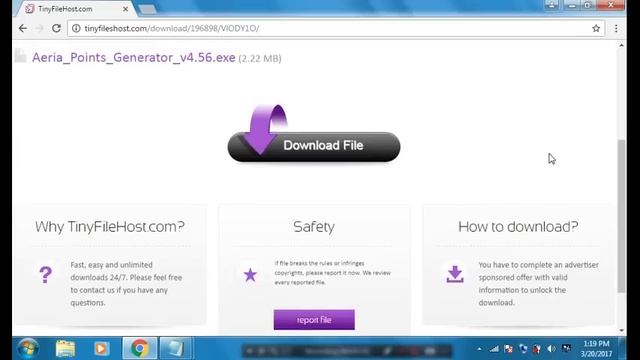Click the notepad-like taskbar app icon
This screenshot has height=360, width=640.
(x=176, y=348)
